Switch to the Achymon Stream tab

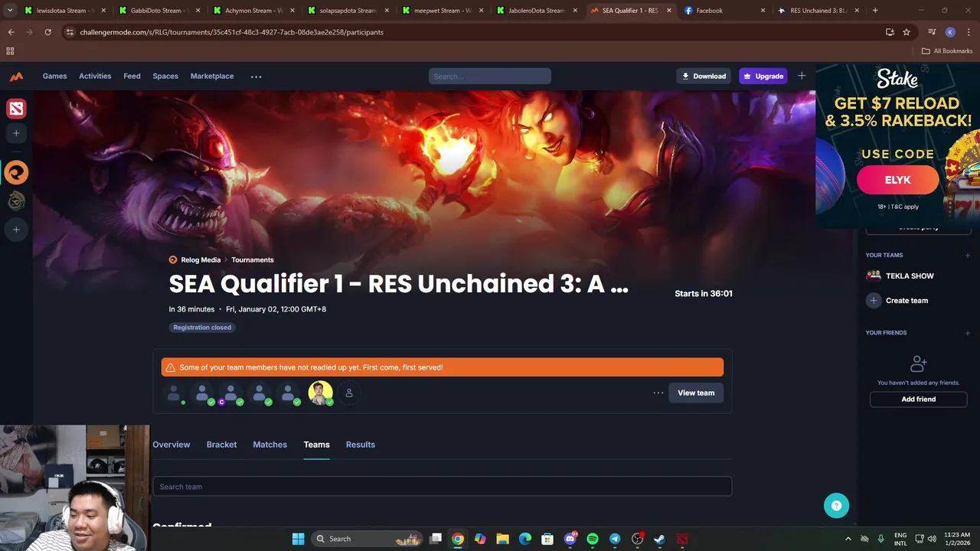(254, 11)
